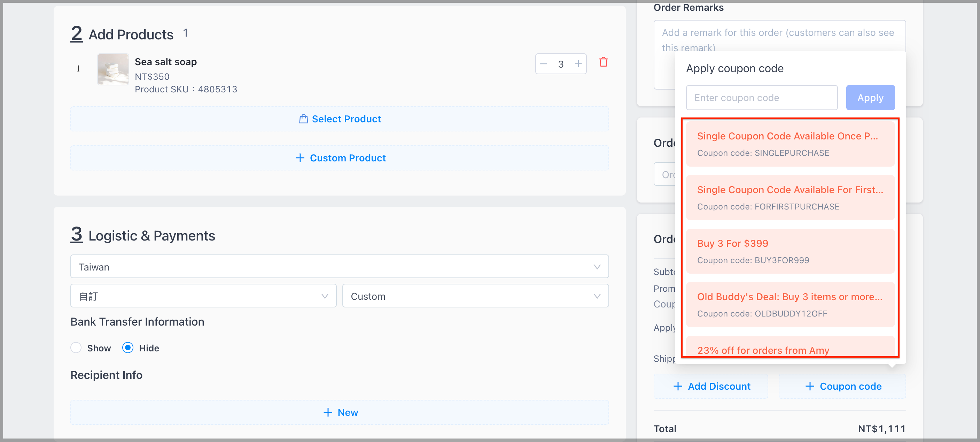Increase Sea salt soap quantity with plus
The image size is (980, 442).
point(578,64)
